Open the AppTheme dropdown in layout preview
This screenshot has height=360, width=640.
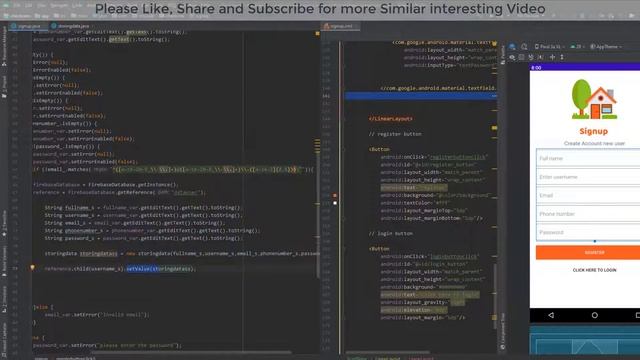pos(606,47)
